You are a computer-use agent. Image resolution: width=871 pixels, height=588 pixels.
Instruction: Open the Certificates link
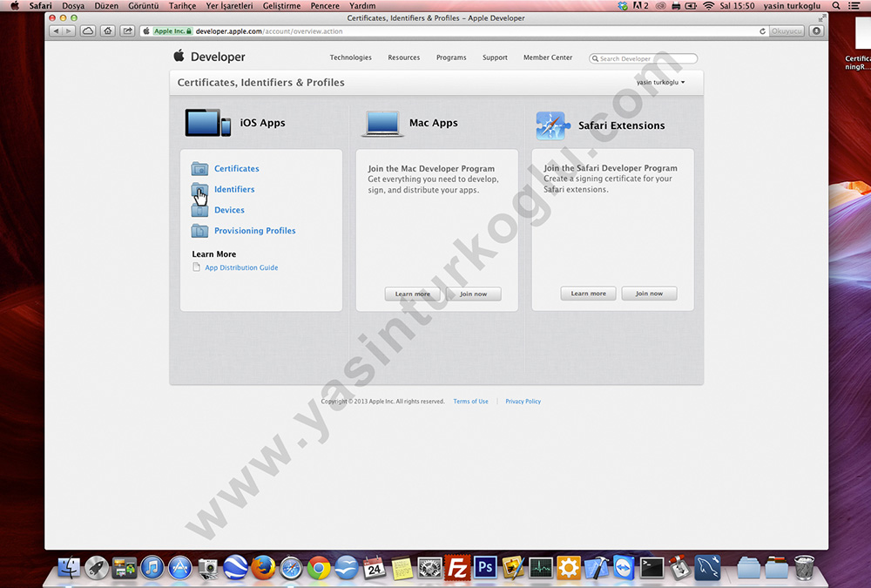click(x=237, y=168)
